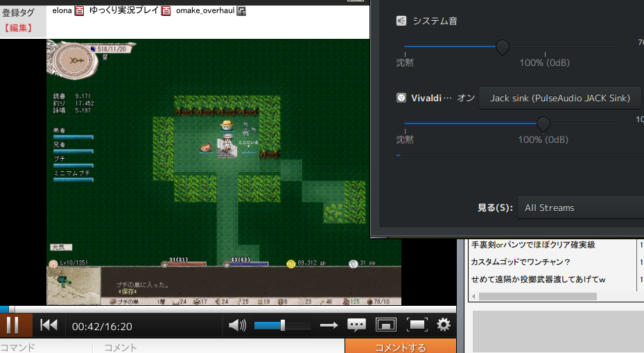Screen dimensions: 644x353
Task: Click the comment list horizontal scrollbar
Action: 538,296
